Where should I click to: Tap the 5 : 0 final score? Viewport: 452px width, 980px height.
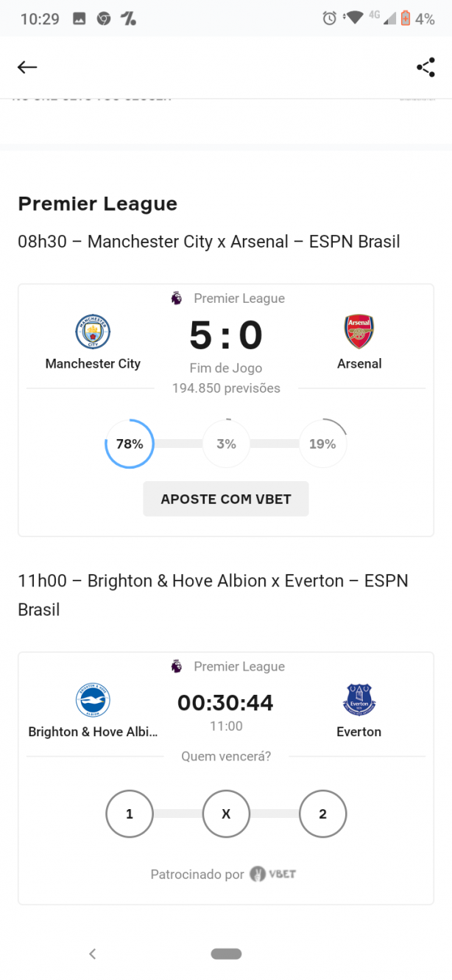(226, 335)
